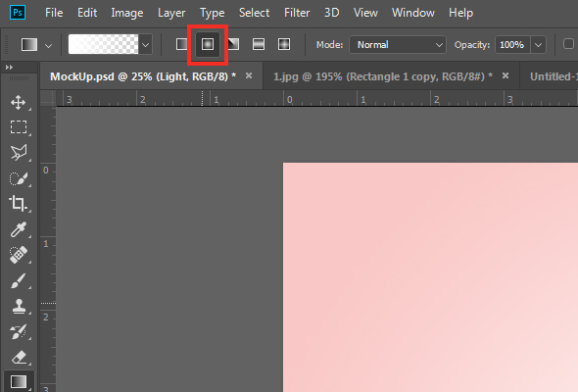Click the gradient preview swatch
This screenshot has width=578, height=392.
point(104,44)
